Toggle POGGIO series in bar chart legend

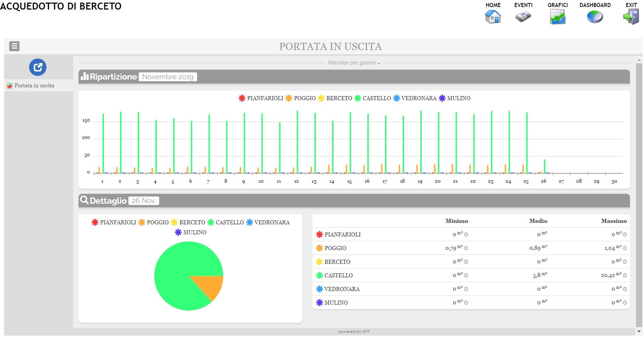[x=301, y=98]
